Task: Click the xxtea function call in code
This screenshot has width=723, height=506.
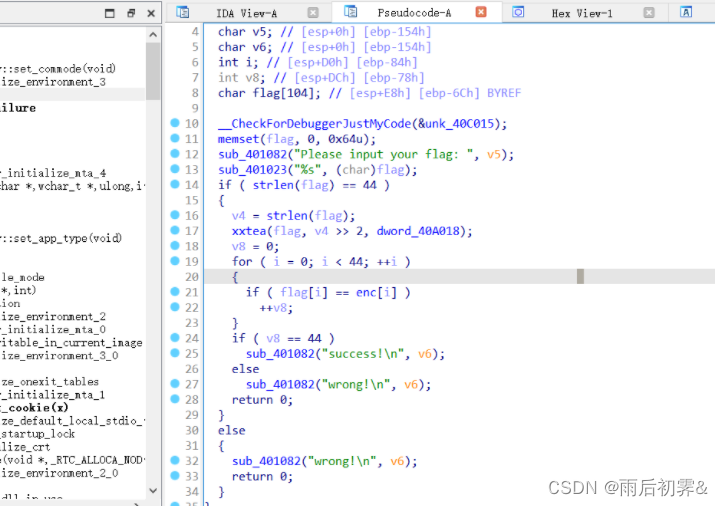Action: [x=250, y=231]
